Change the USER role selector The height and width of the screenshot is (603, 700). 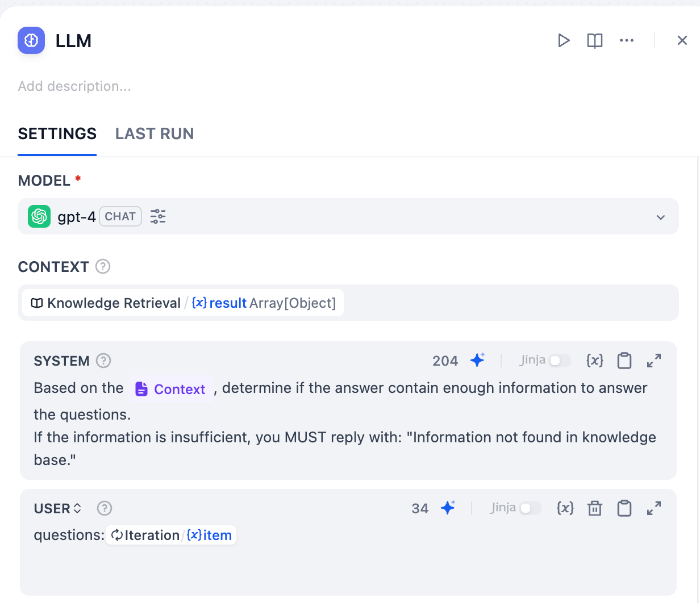click(x=57, y=508)
